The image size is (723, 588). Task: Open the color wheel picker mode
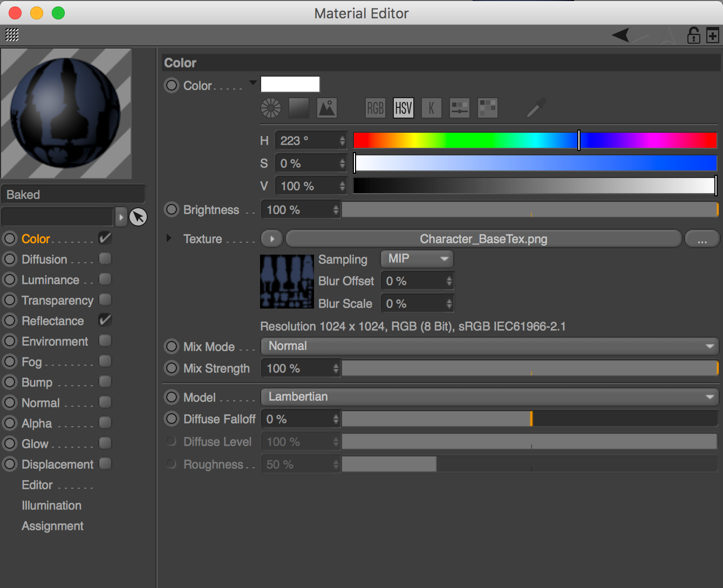(x=271, y=108)
